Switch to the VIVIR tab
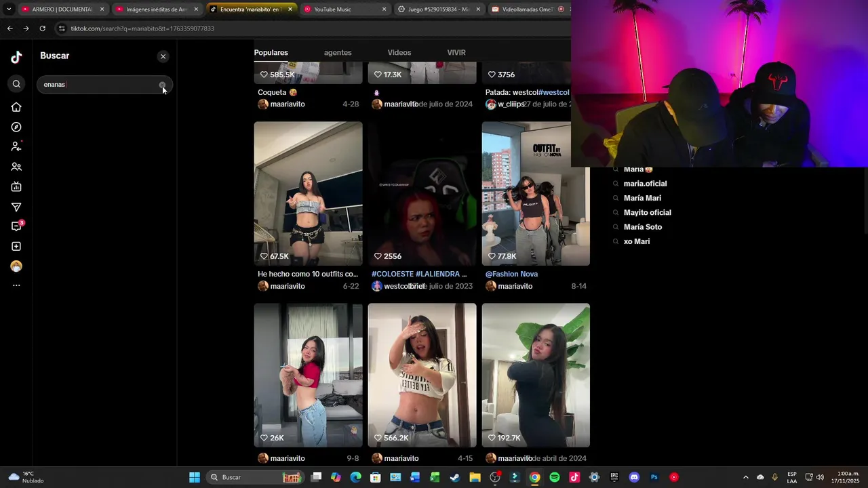 pyautogui.click(x=456, y=53)
